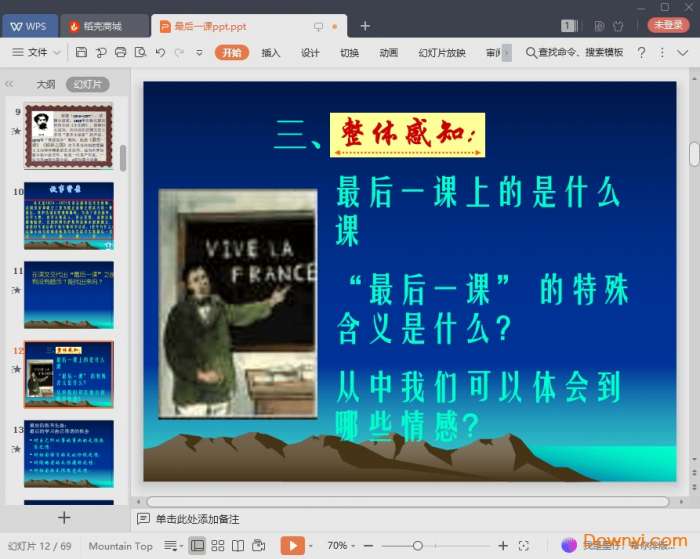Click the undo arrow icon
The image size is (700, 559).
162,52
